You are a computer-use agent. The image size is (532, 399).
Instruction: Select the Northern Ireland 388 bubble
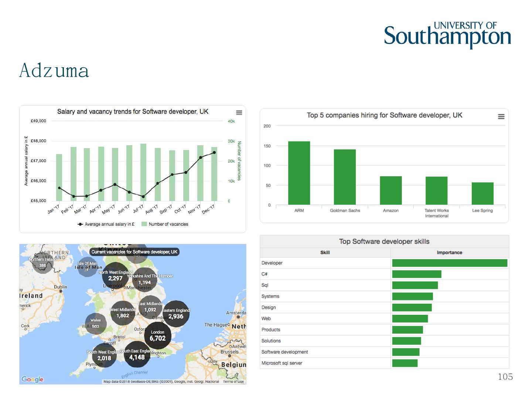point(43,263)
